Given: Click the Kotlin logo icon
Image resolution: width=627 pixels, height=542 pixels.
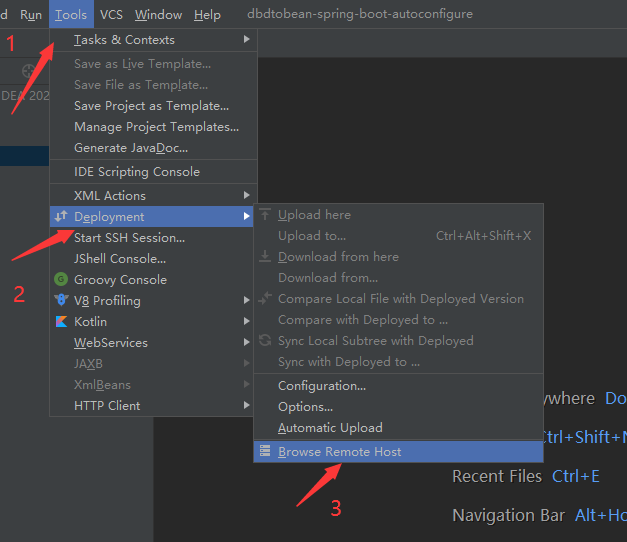Looking at the screenshot, I should [62, 322].
